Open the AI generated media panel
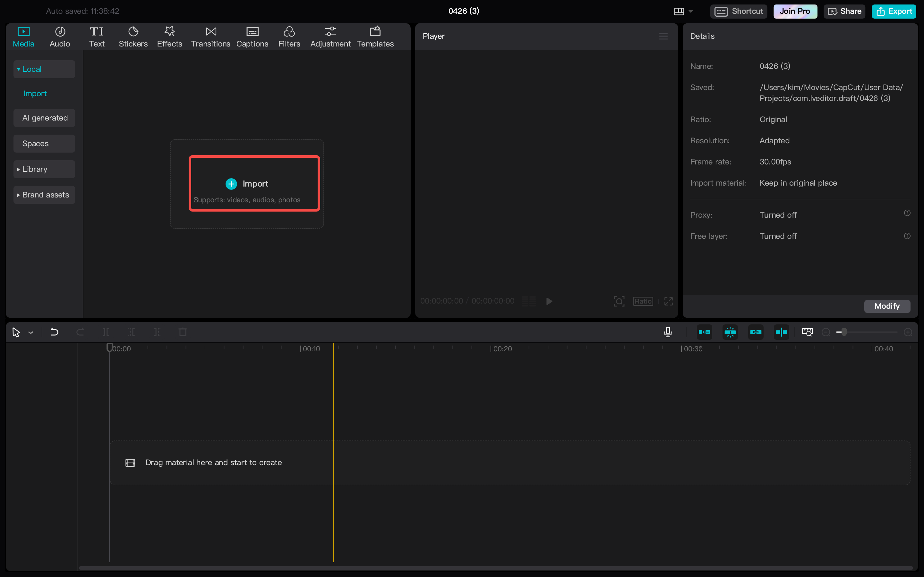This screenshot has height=577, width=924. pyautogui.click(x=45, y=118)
